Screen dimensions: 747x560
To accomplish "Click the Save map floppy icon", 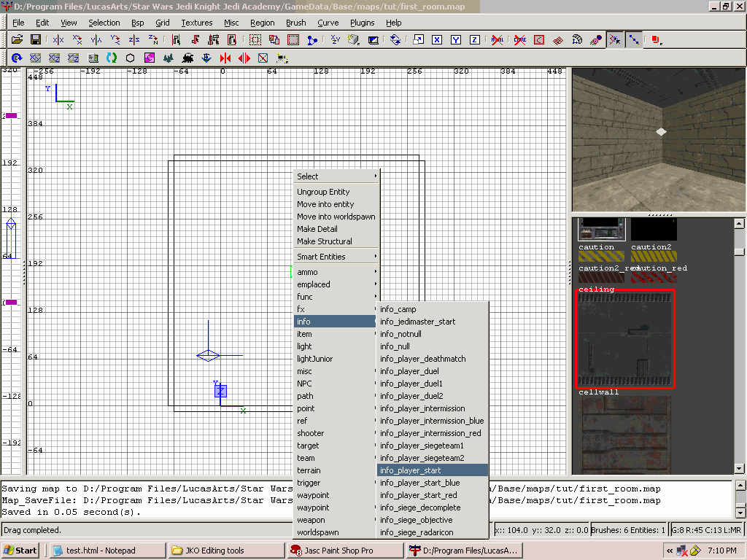I will (x=35, y=40).
